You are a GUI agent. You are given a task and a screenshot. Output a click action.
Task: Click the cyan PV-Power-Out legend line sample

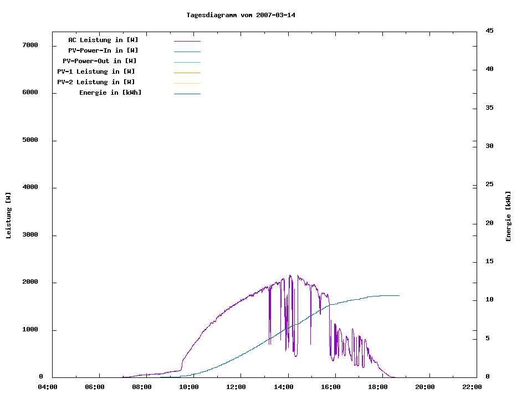pyautogui.click(x=187, y=62)
